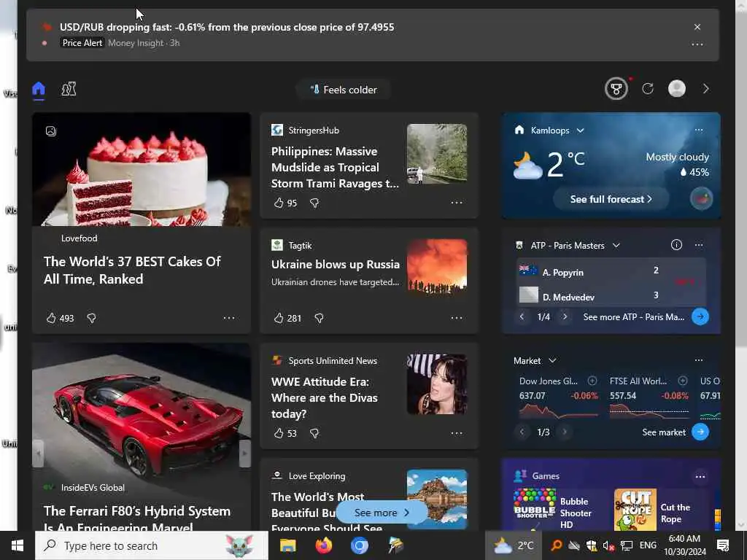This screenshot has width=747, height=560.
Task: Open more options on StringersHub card
Action: click(x=457, y=203)
